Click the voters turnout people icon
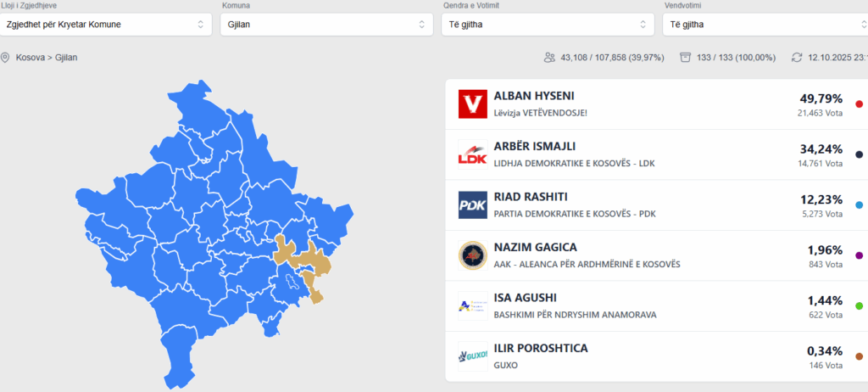 click(x=550, y=58)
